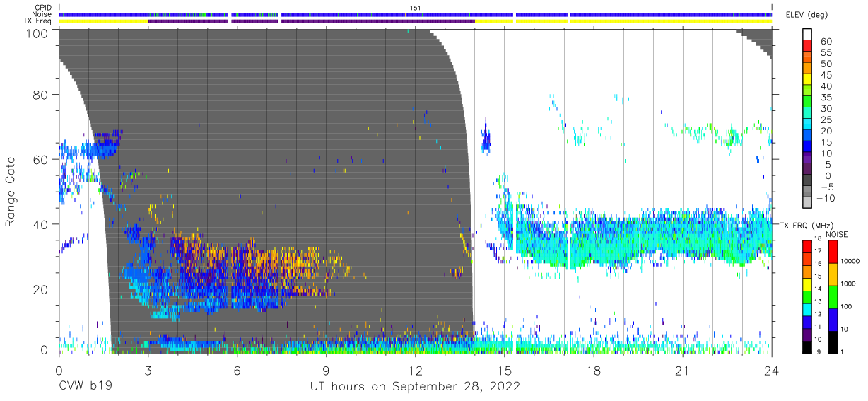
Task: Click the yellow 45 degree elevation swatch
Action: tap(808, 80)
